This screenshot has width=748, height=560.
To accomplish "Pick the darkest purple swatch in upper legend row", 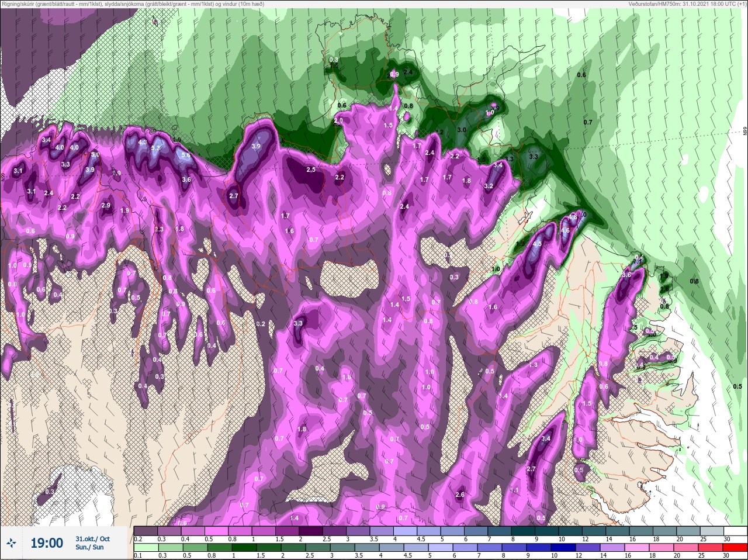I will (x=311, y=531).
